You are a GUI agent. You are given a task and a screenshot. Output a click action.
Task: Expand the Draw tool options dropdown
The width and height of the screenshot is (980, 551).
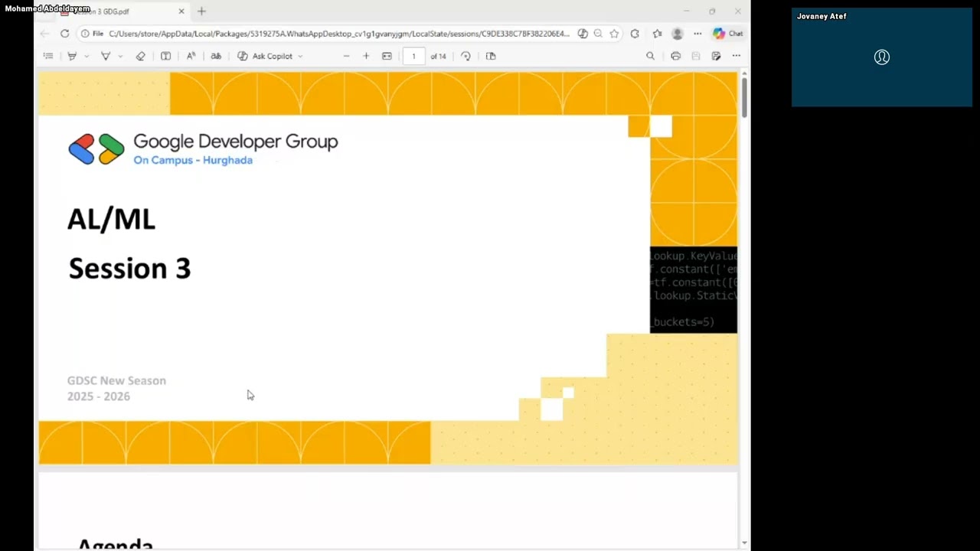coord(120,56)
